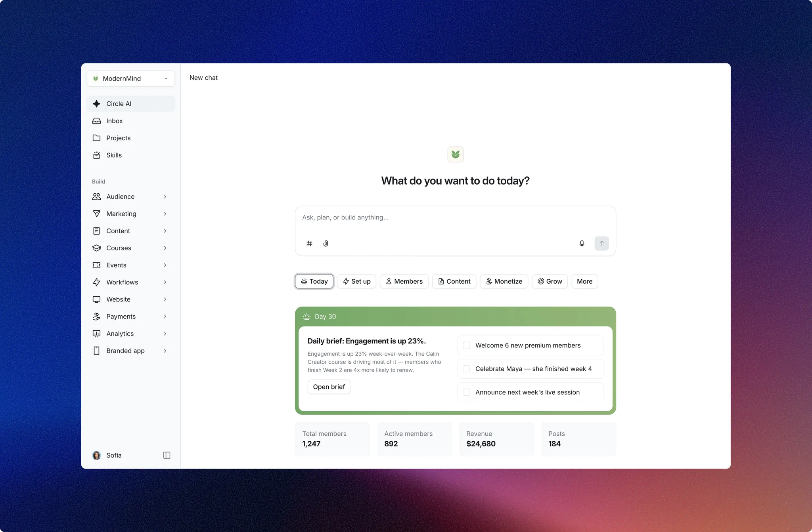812x532 pixels.
Task: Expand the Website submenu chevron
Action: coord(165,299)
